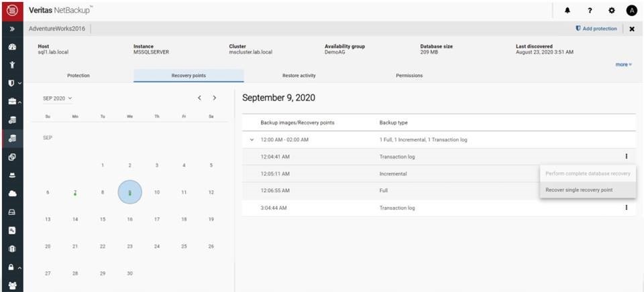Collapse the briefcase Workloads sidebar chevron
Viewport: 644px width, 292px height.
(x=19, y=102)
